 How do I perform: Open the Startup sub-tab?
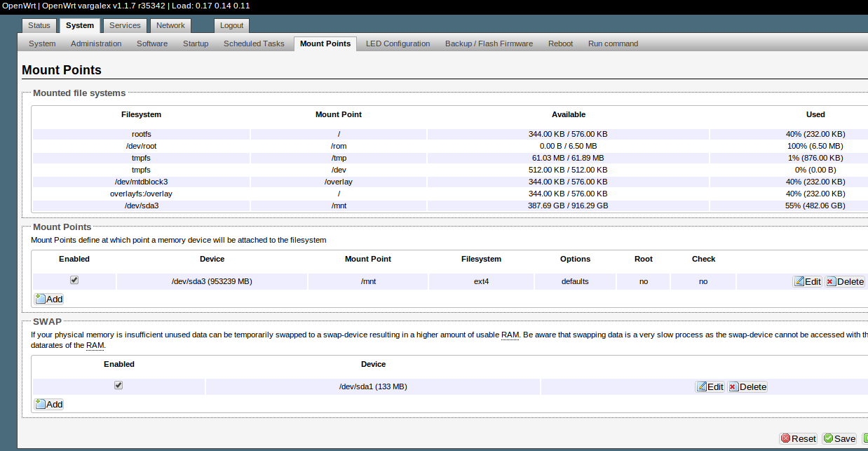[196, 43]
